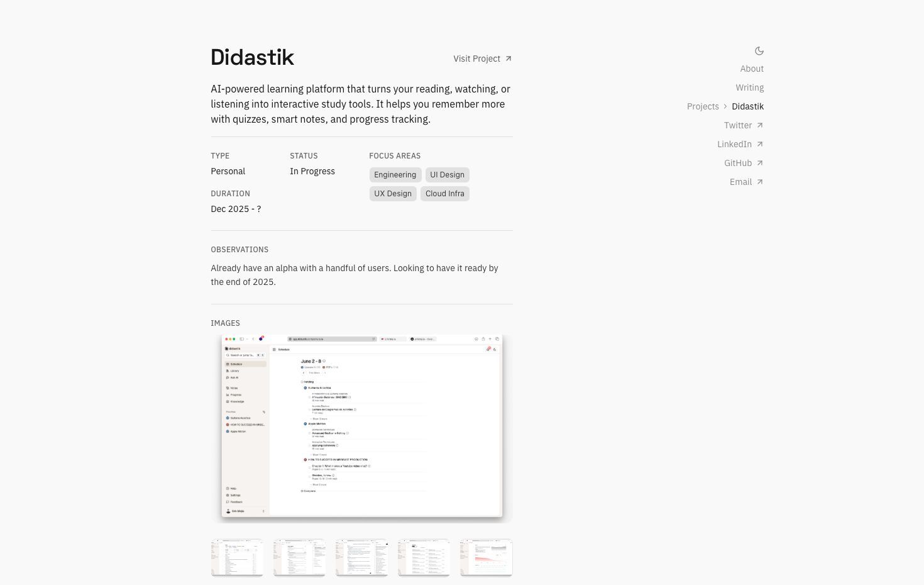Open the main Didastik schedule screenshot
This screenshot has height=585, width=924.
pyautogui.click(x=362, y=429)
